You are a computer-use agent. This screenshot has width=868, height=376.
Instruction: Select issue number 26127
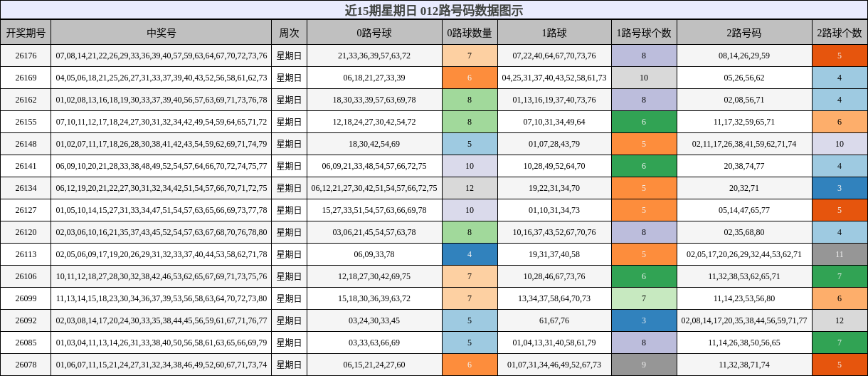pyautogui.click(x=26, y=210)
